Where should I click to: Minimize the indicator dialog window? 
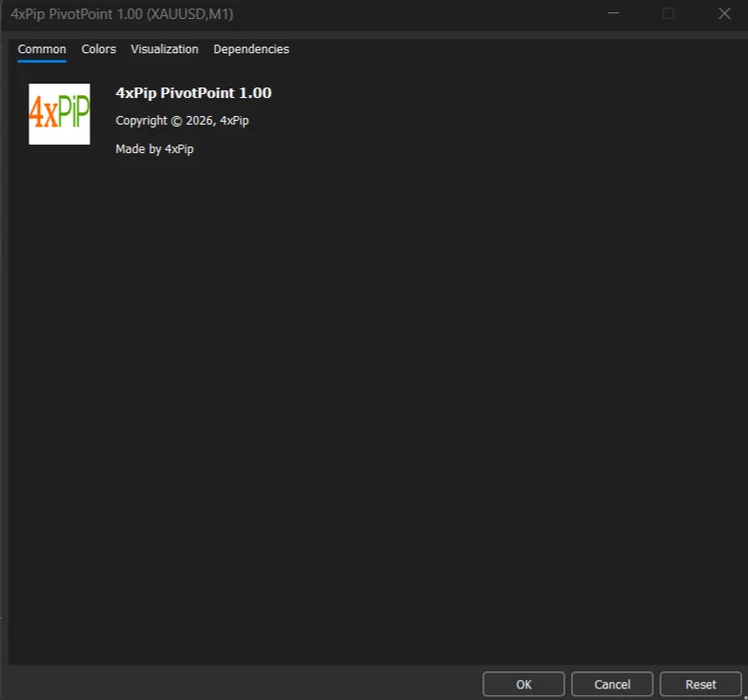[613, 13]
